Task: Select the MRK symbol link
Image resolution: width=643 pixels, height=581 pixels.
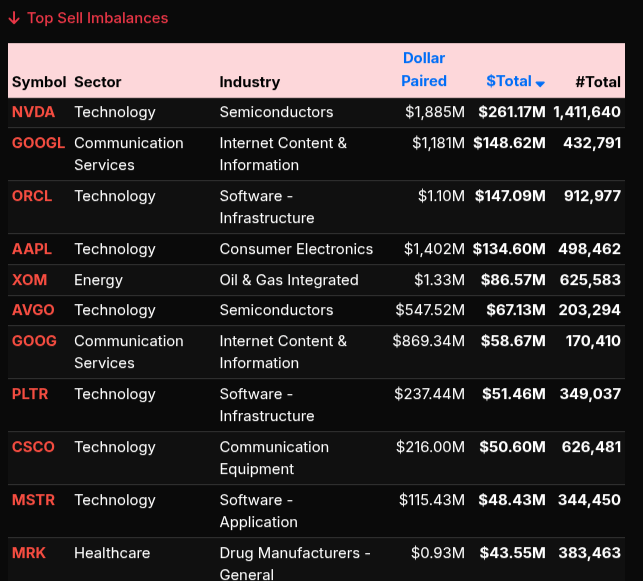Action: 29,553
